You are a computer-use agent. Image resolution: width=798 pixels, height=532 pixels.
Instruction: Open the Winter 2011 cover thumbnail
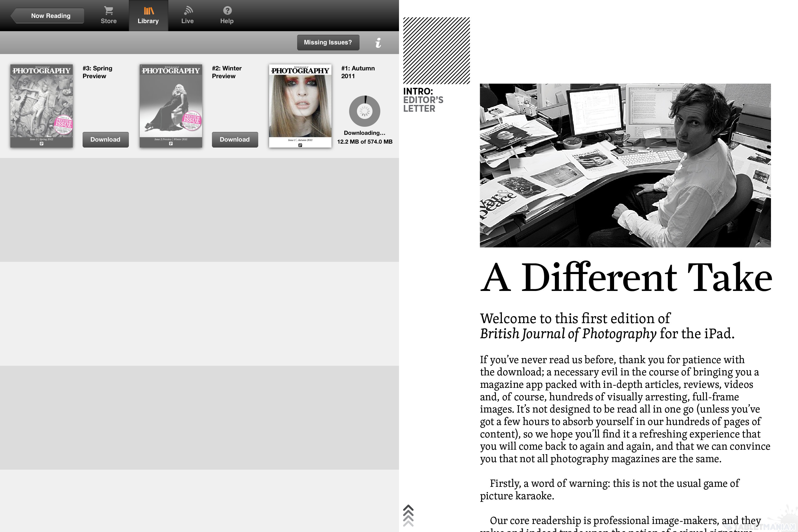171,106
